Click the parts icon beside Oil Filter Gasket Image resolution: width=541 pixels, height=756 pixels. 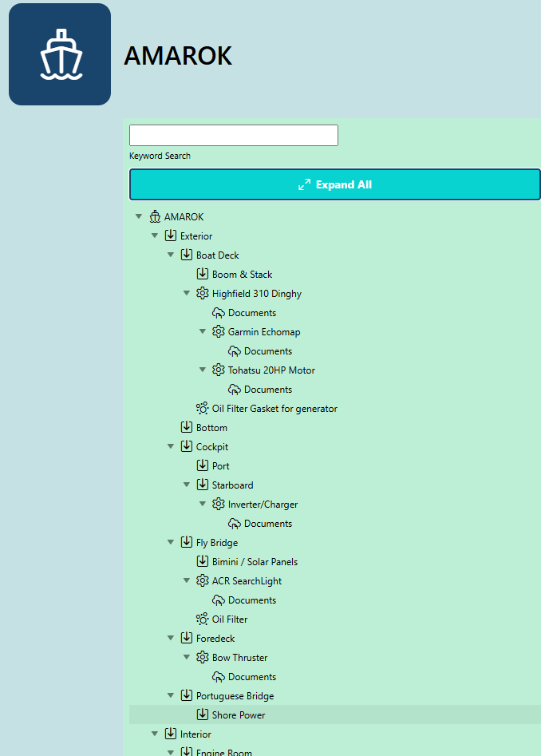pos(203,409)
